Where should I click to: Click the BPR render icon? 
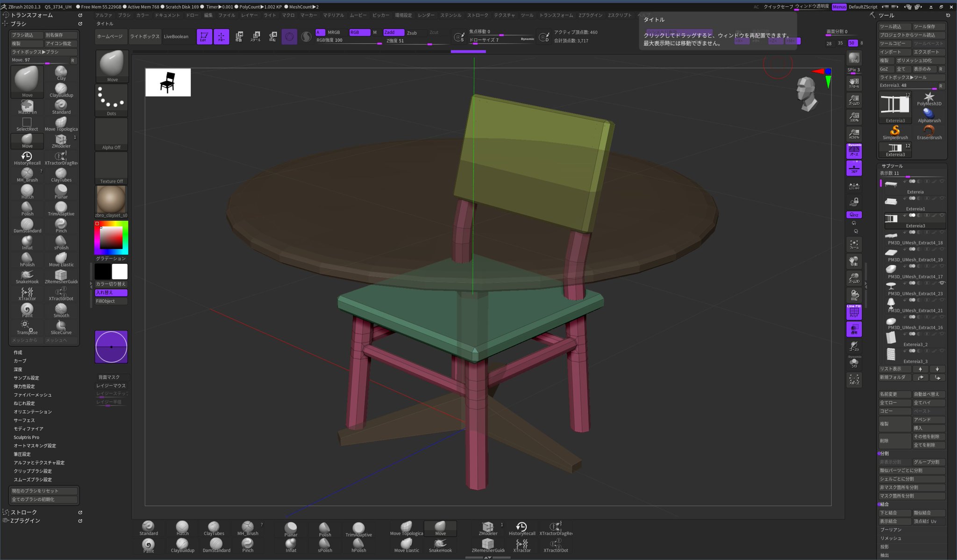coord(854,58)
